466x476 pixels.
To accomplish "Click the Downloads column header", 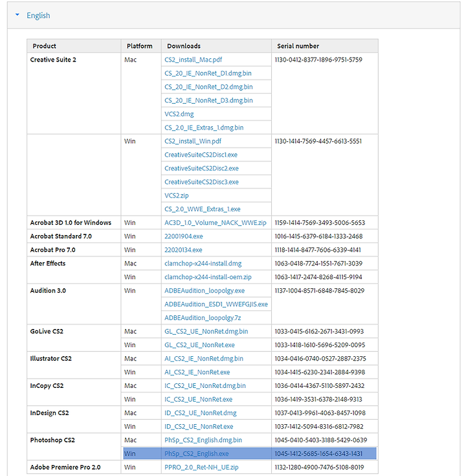I will [184, 46].
